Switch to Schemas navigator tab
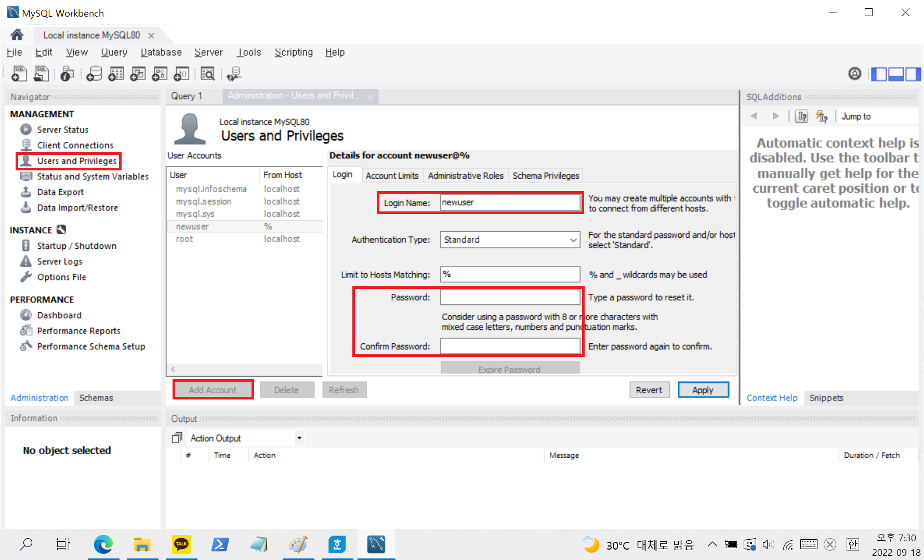The image size is (924, 560). click(x=96, y=398)
